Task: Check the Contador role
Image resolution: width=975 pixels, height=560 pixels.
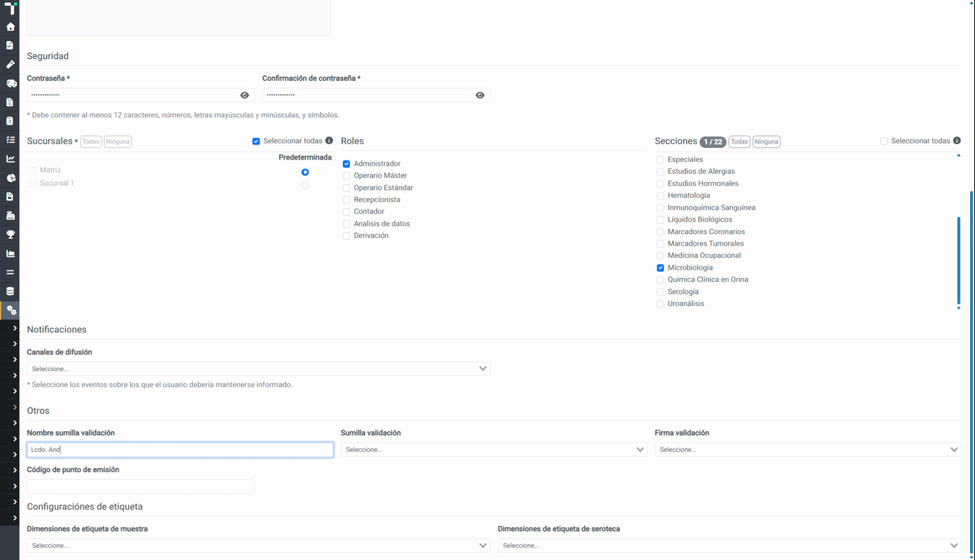Action: tap(346, 212)
